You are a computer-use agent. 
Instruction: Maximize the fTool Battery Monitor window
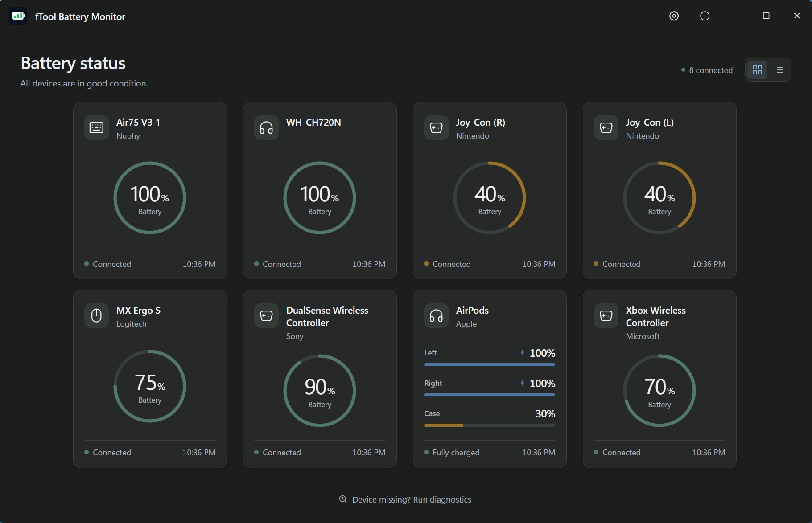click(766, 16)
